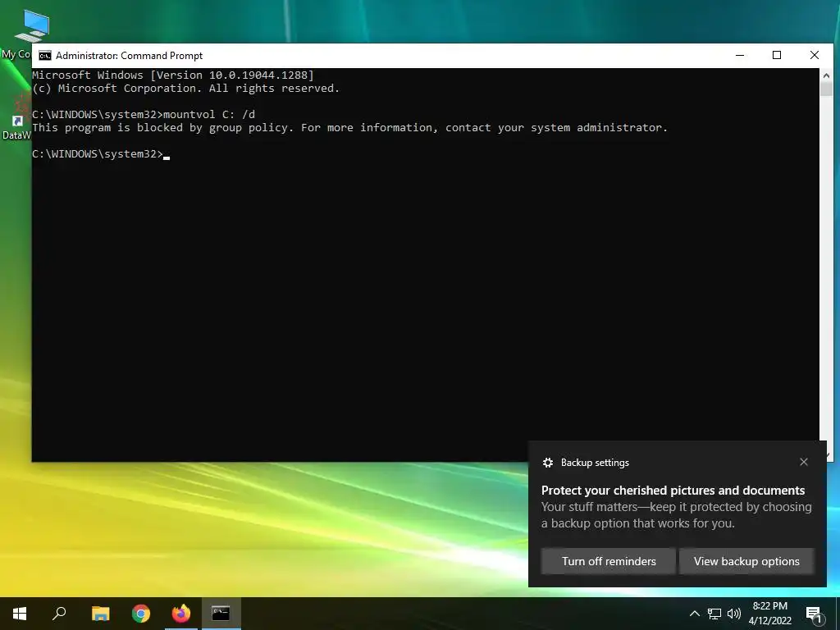The image size is (840, 630).
Task: Maximize the Command Prompt window
Action: coord(777,55)
